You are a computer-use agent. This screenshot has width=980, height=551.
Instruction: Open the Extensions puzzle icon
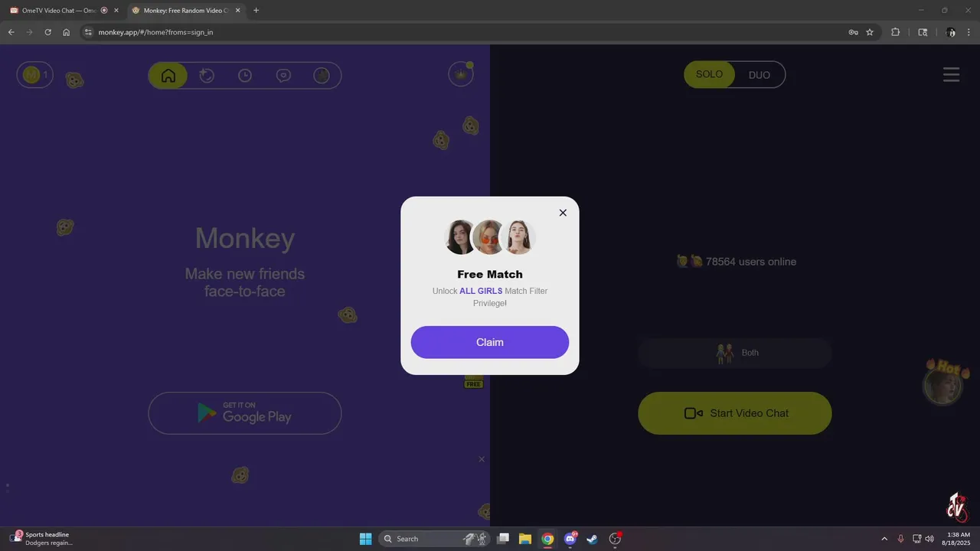(896, 32)
